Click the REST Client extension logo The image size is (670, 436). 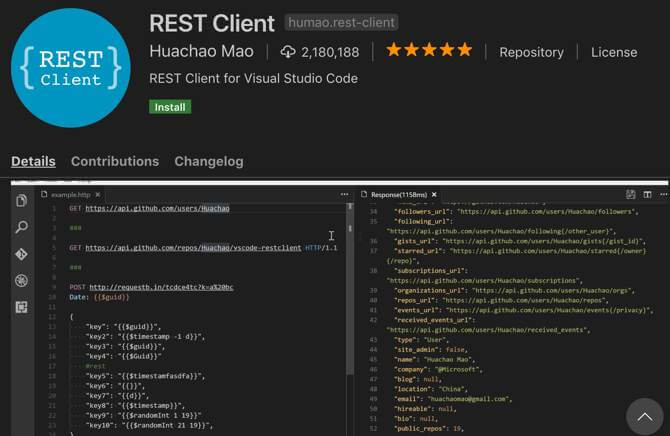(71, 68)
